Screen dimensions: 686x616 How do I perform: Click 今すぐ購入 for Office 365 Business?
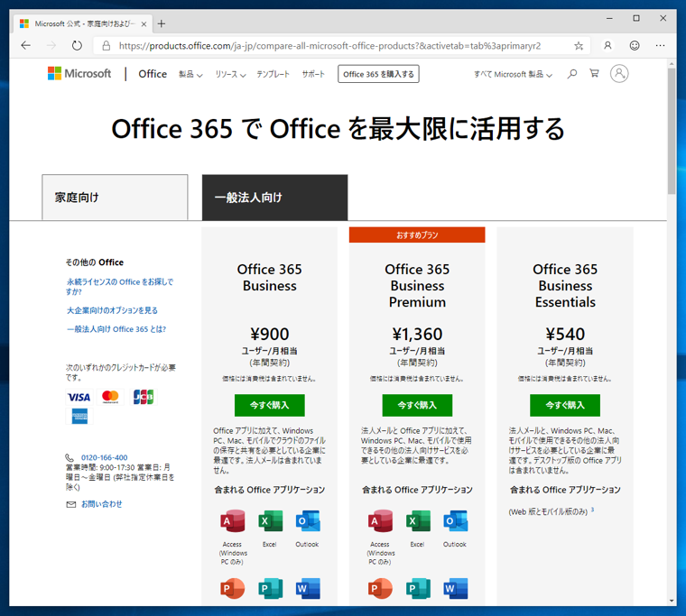[270, 405]
